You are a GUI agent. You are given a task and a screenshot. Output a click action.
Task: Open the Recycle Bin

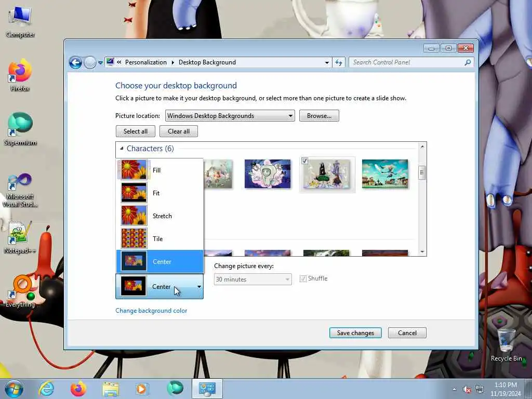(x=506, y=345)
